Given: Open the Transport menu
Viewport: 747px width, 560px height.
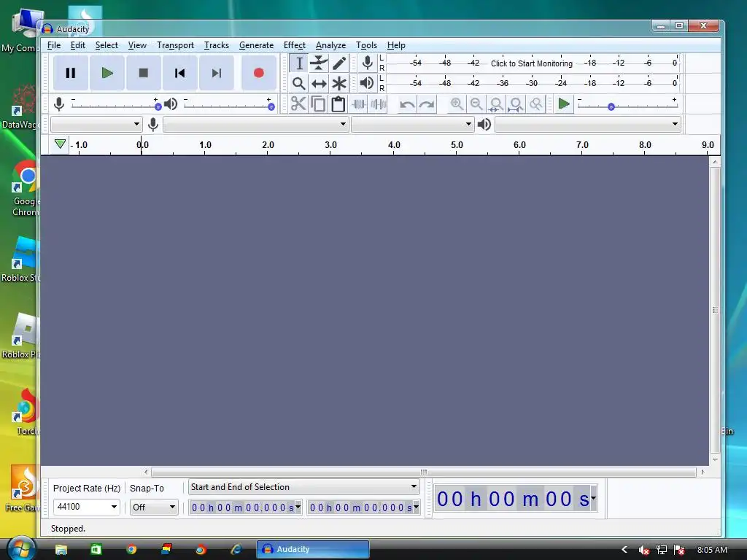Looking at the screenshot, I should pyautogui.click(x=175, y=45).
